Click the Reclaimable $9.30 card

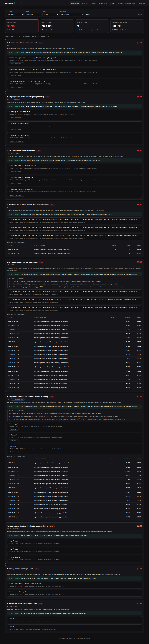click(22, 26)
